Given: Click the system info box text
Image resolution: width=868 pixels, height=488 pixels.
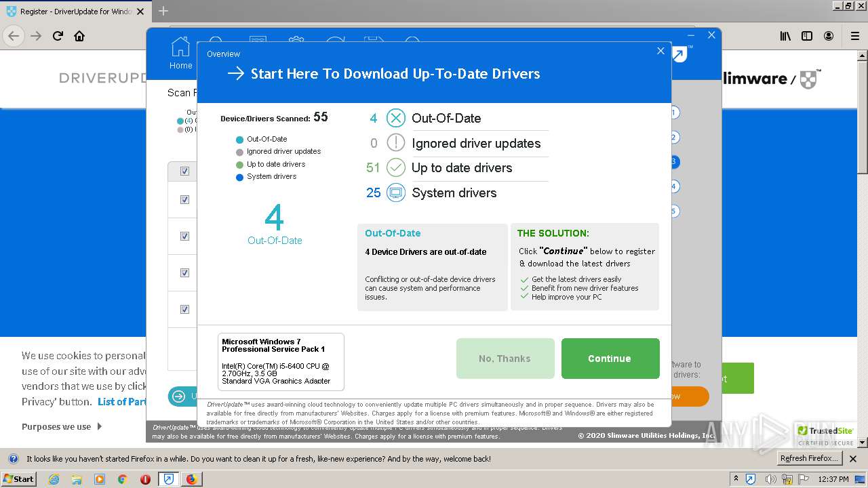Looking at the screenshot, I should click(281, 362).
